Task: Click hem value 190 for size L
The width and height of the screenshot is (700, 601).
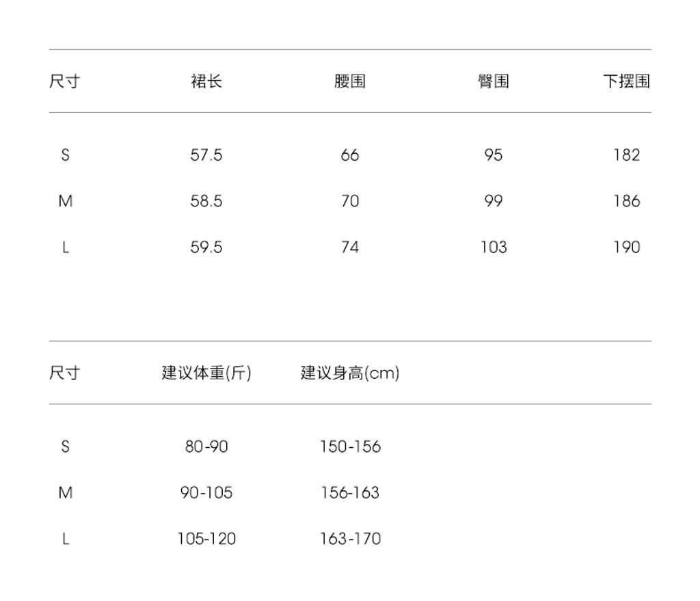Action: point(626,247)
